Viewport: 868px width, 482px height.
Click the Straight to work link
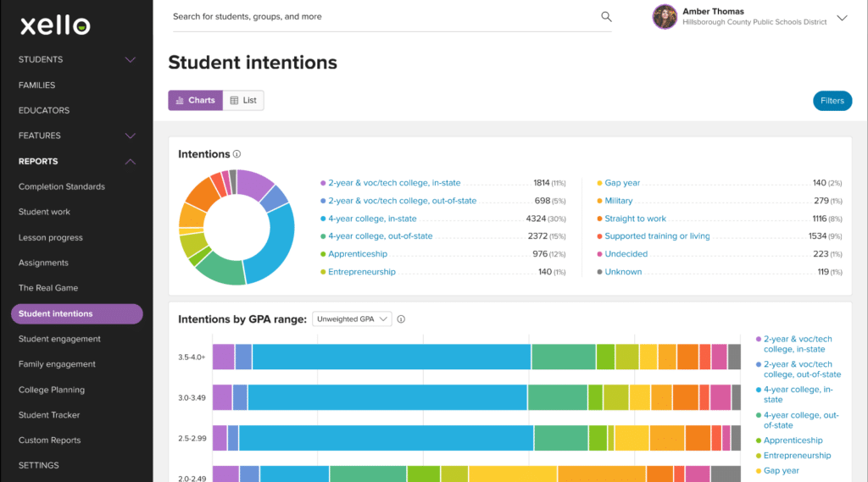coord(635,219)
